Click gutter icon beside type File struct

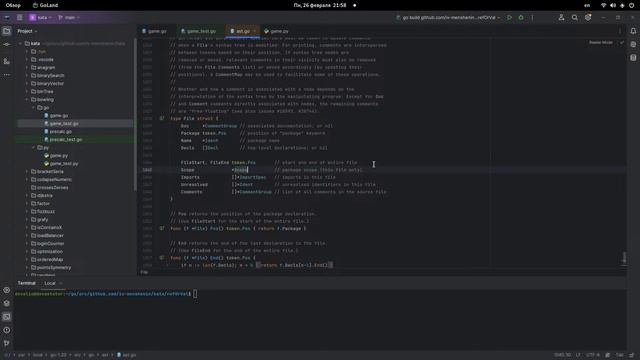click(162, 118)
